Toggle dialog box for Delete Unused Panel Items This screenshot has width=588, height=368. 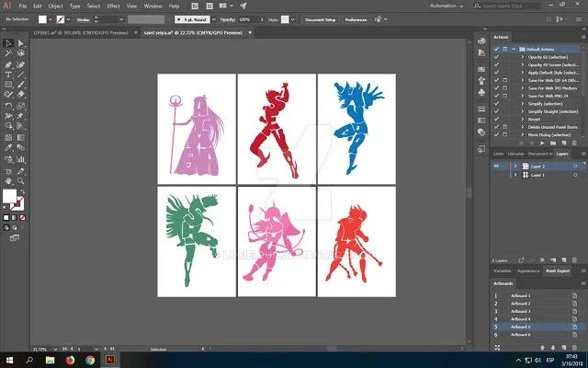click(x=504, y=127)
